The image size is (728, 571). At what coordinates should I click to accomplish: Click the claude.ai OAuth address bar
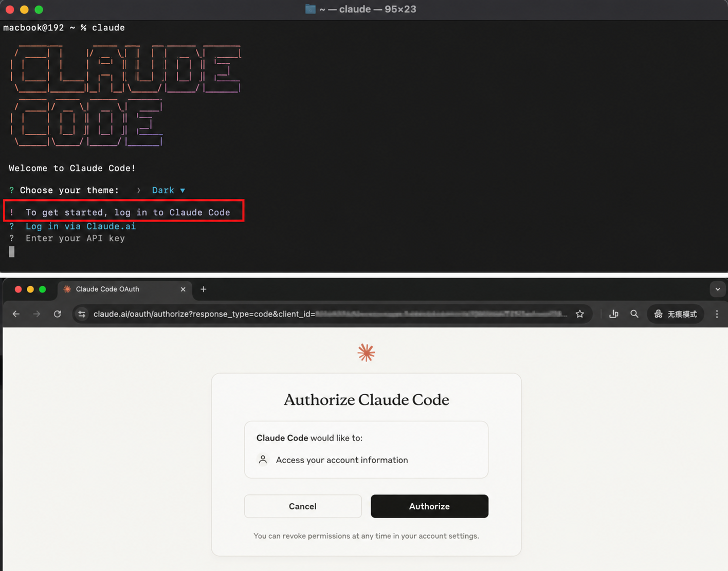pos(331,314)
